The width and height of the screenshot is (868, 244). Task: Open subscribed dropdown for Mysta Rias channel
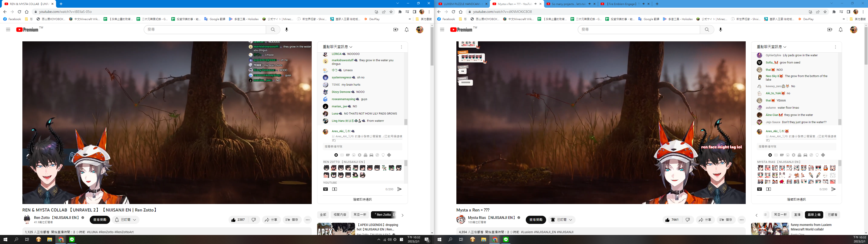coord(561,220)
